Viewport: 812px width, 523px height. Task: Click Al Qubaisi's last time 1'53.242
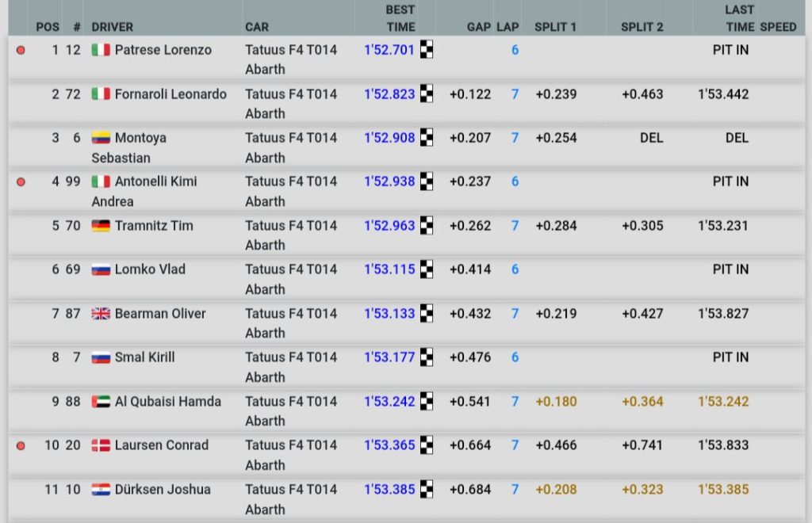click(723, 402)
